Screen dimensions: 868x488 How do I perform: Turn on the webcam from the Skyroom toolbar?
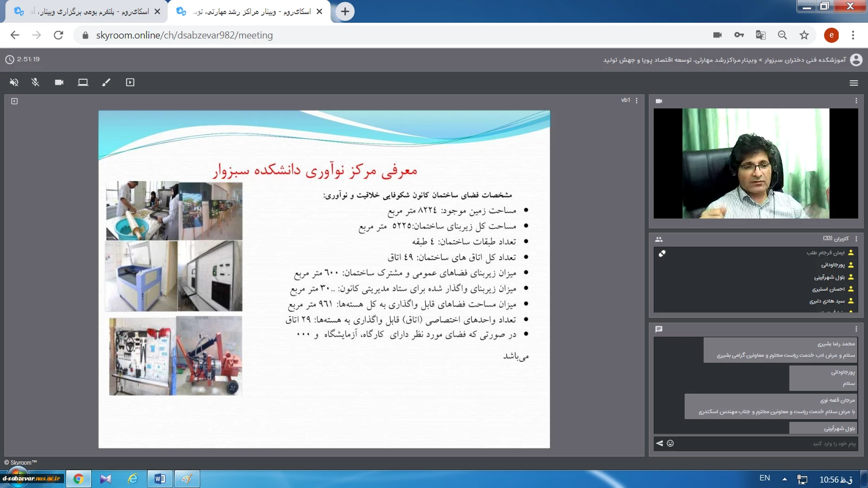tap(59, 82)
